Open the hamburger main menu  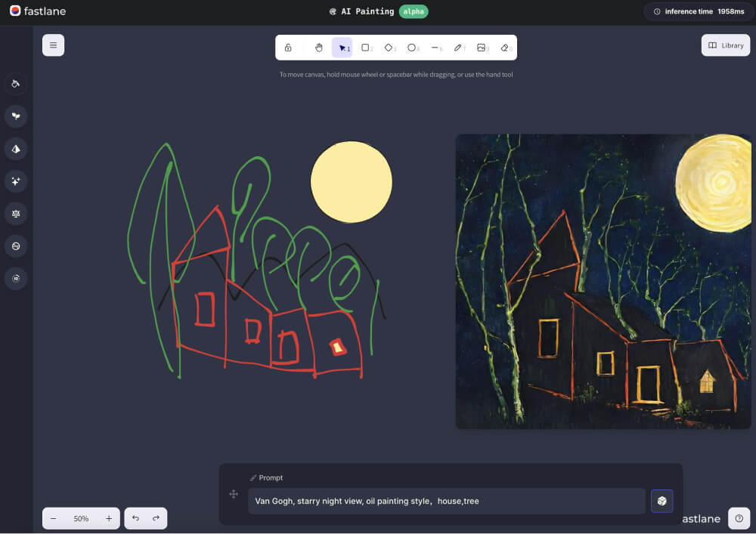pyautogui.click(x=54, y=45)
